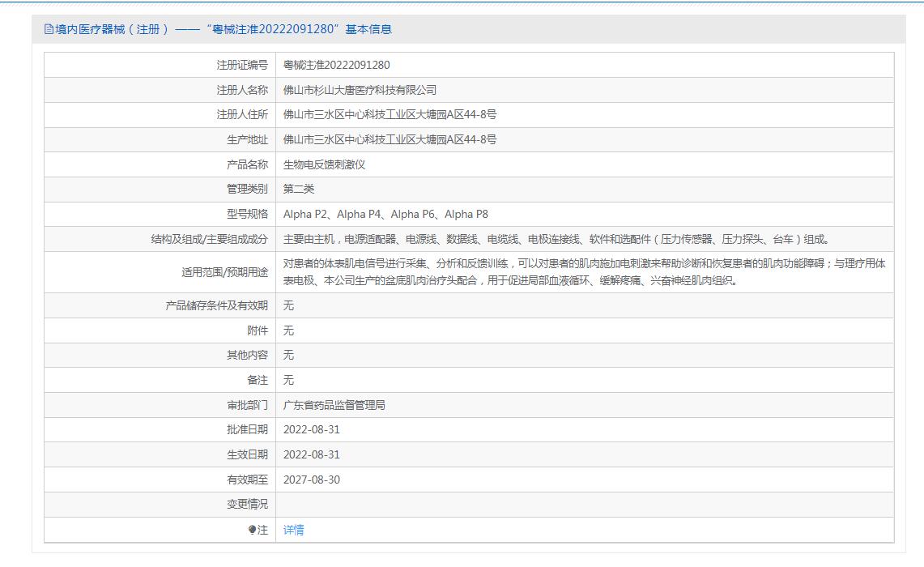This screenshot has width=924, height=567.
Task: Select the registrant name 佛山市杉山大唐医疗科技有限公司
Action: point(360,90)
